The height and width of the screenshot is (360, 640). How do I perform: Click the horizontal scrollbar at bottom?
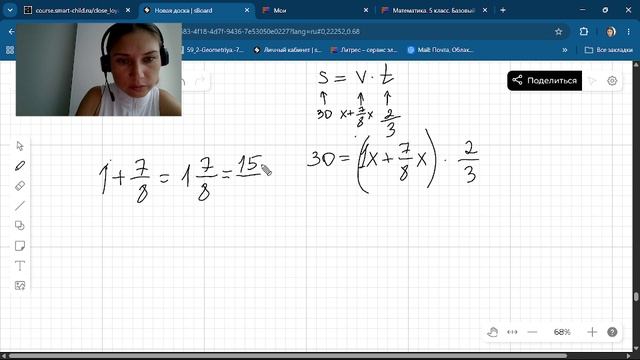click(x=288, y=356)
